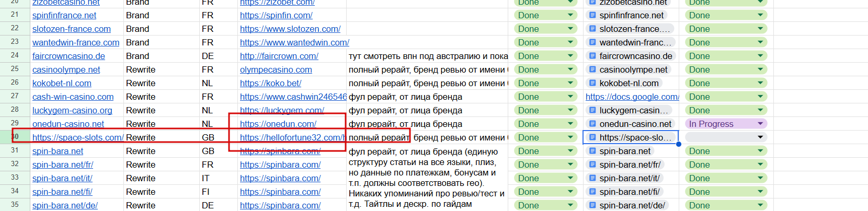Click the Docs icon in slotozen-france chip

[x=592, y=29]
